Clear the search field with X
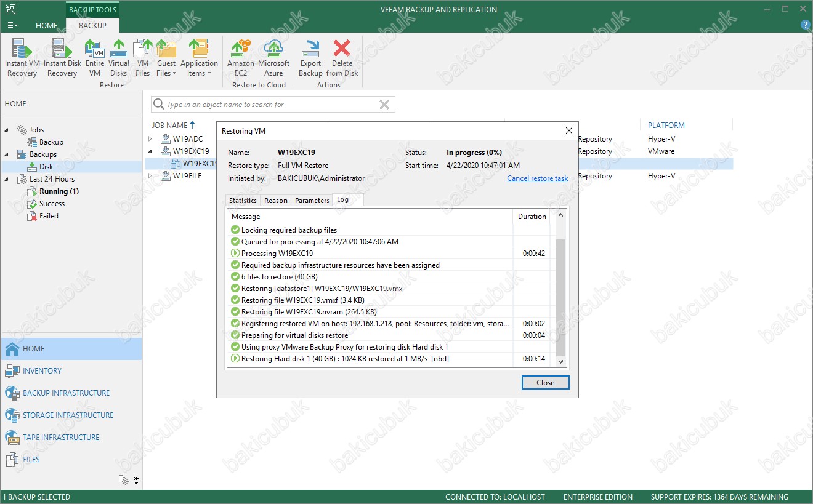 coord(384,105)
